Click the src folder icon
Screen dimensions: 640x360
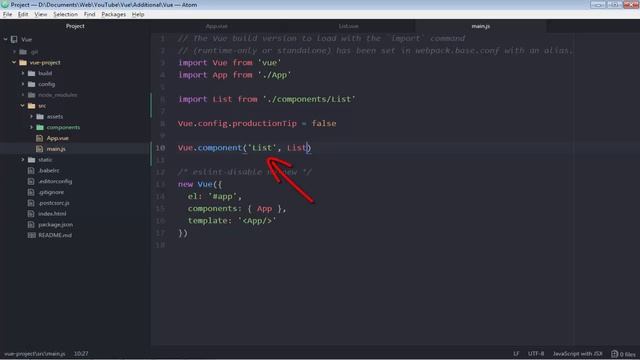pyautogui.click(x=31, y=106)
